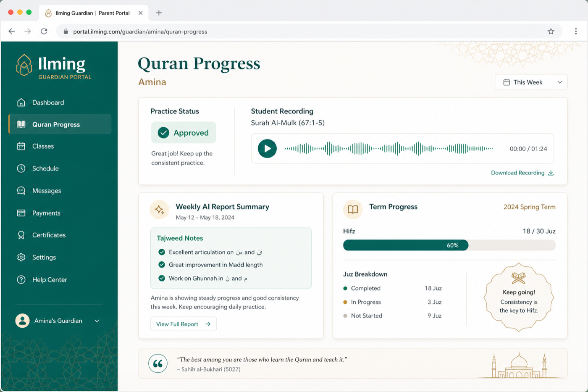Reload the page
This screenshot has height=392, width=588.
[44, 32]
